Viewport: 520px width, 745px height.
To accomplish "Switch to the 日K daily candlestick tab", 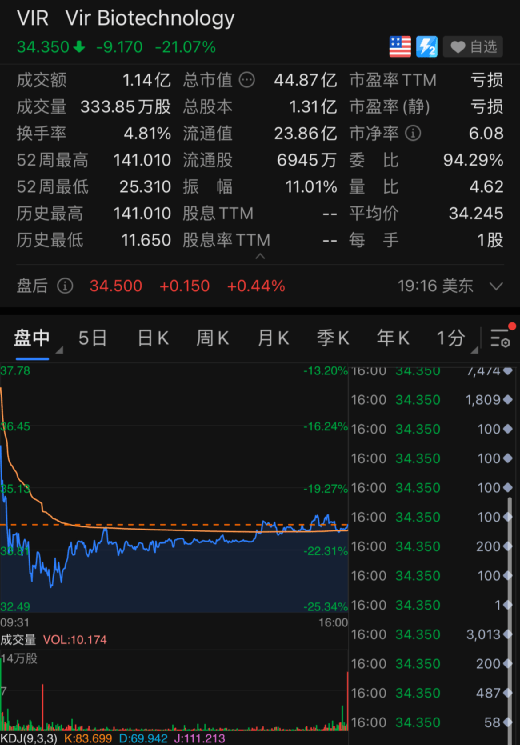I will (x=153, y=339).
